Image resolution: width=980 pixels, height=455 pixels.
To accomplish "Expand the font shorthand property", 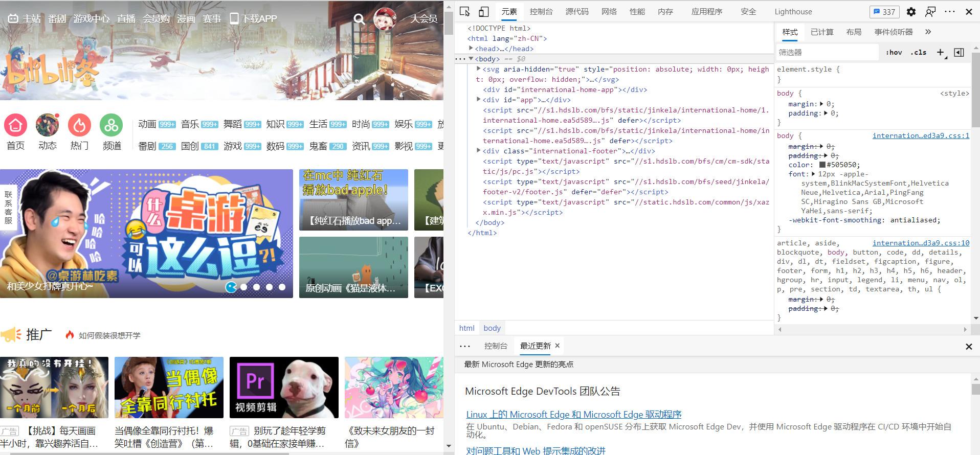I will coord(813,174).
